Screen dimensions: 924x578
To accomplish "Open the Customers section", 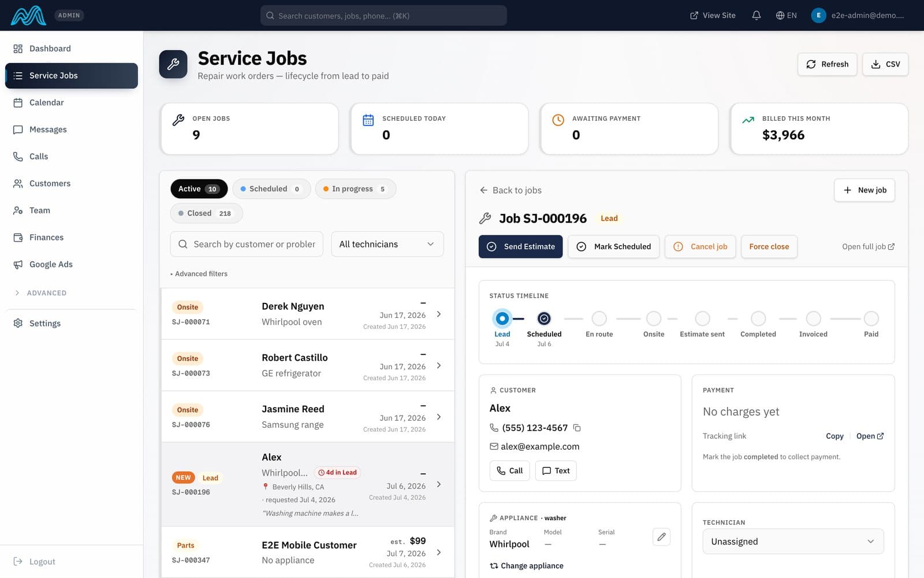I will (x=72, y=183).
